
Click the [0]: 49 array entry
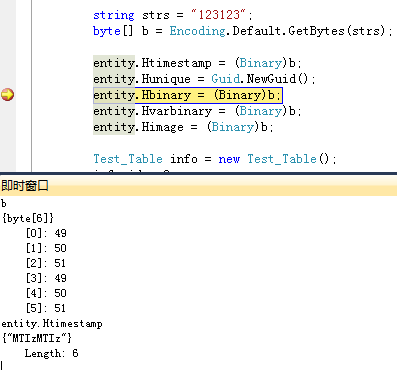(x=46, y=233)
